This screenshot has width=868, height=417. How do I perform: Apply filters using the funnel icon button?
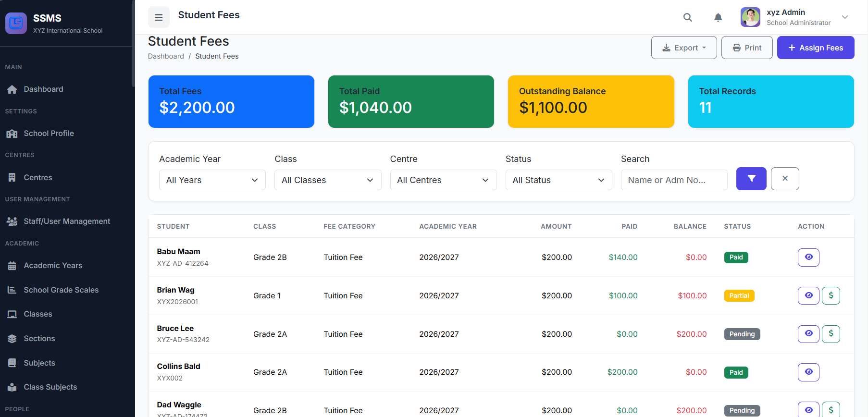[751, 179]
